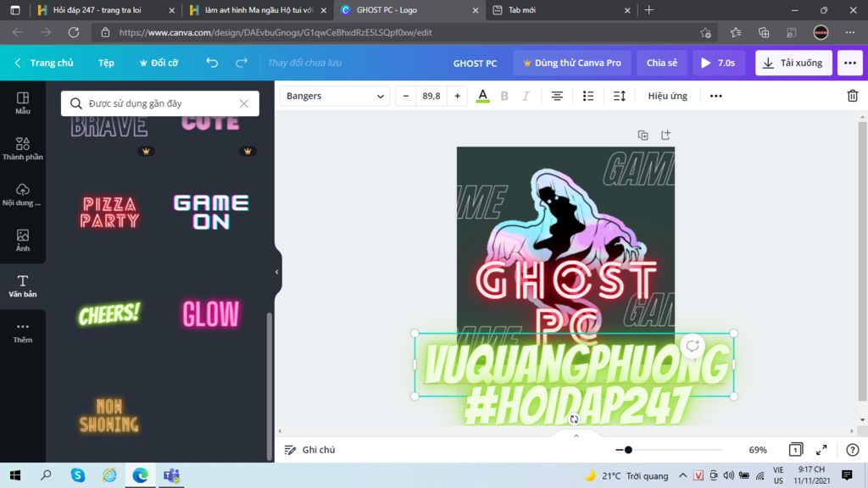Open a new browser tab

[648, 10]
